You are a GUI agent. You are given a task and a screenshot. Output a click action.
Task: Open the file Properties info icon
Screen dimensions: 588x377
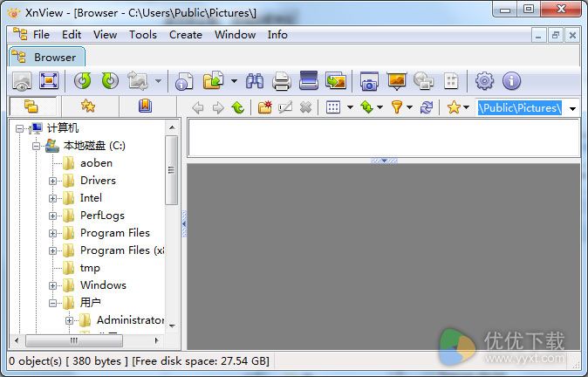[184, 81]
